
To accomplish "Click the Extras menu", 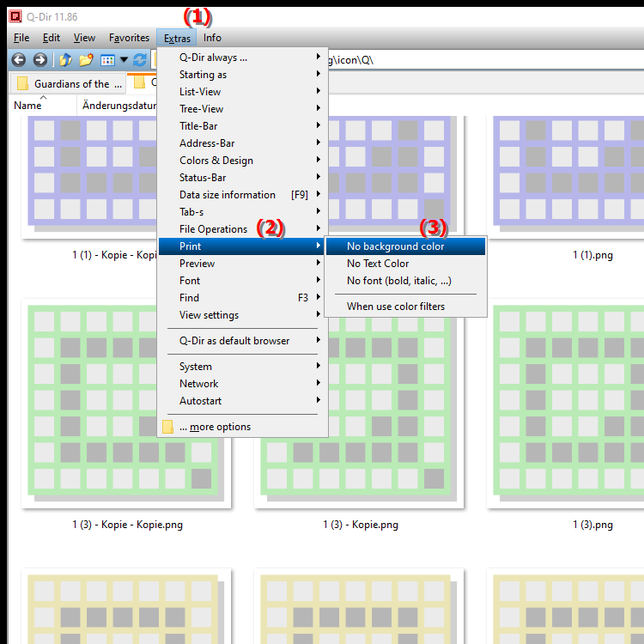I will (x=177, y=38).
